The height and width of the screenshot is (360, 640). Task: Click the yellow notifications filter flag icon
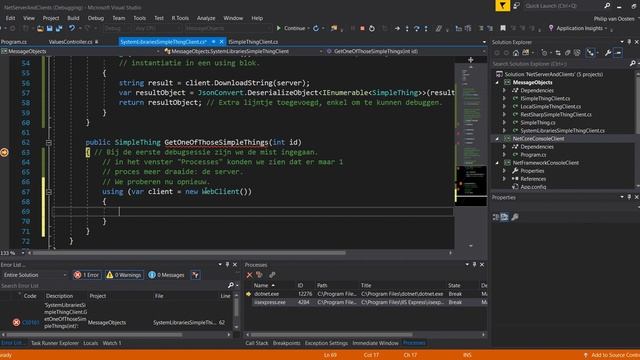tap(502, 6)
